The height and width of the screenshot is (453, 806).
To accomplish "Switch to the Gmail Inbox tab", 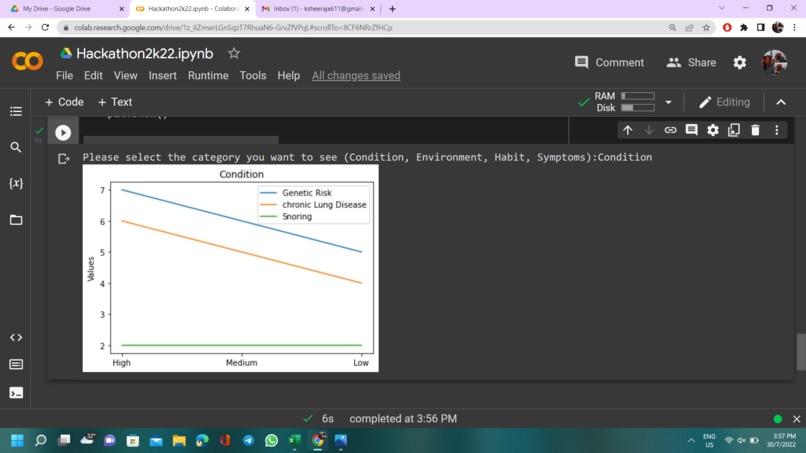I will coord(319,9).
